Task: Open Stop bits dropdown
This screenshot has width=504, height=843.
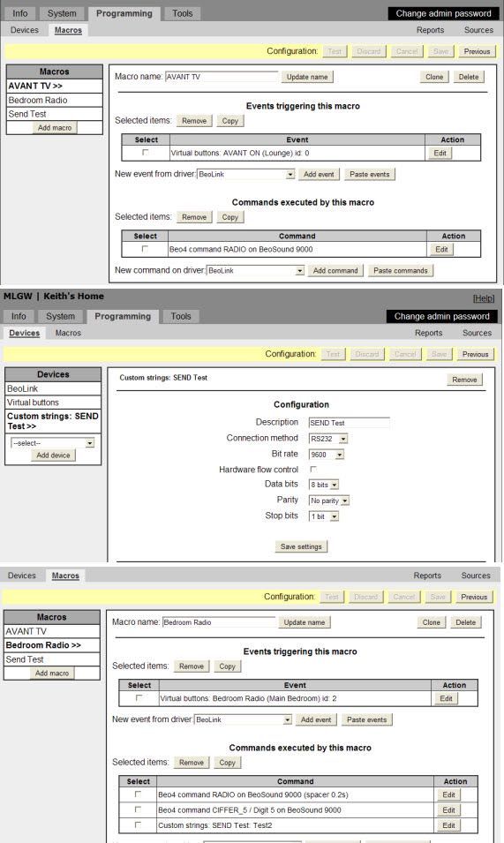Action: click(323, 516)
